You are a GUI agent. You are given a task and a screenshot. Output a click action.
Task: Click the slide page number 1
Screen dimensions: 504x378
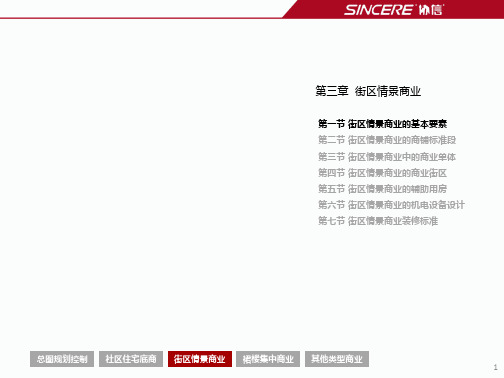point(495,367)
